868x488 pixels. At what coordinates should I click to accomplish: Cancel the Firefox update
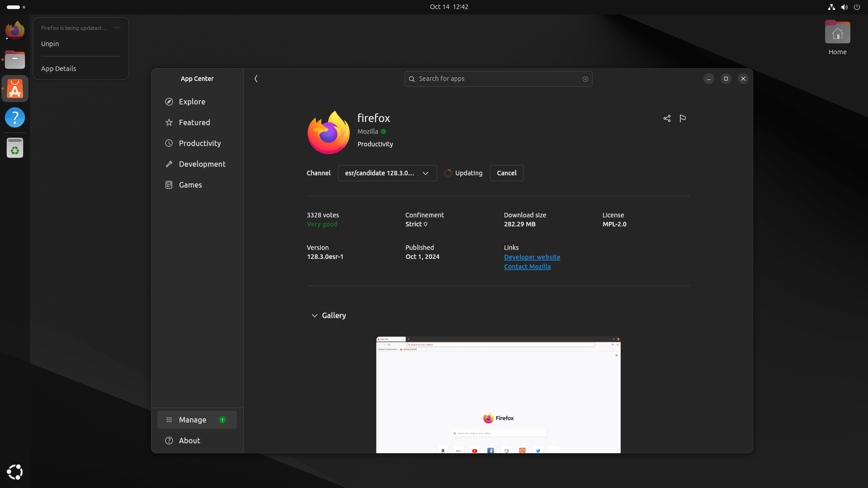pos(506,173)
